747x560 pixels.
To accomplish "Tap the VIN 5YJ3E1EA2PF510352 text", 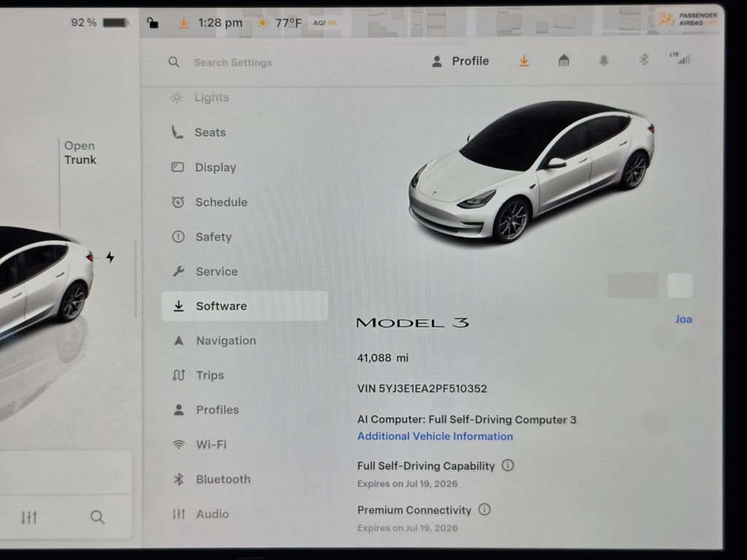I will [x=422, y=389].
